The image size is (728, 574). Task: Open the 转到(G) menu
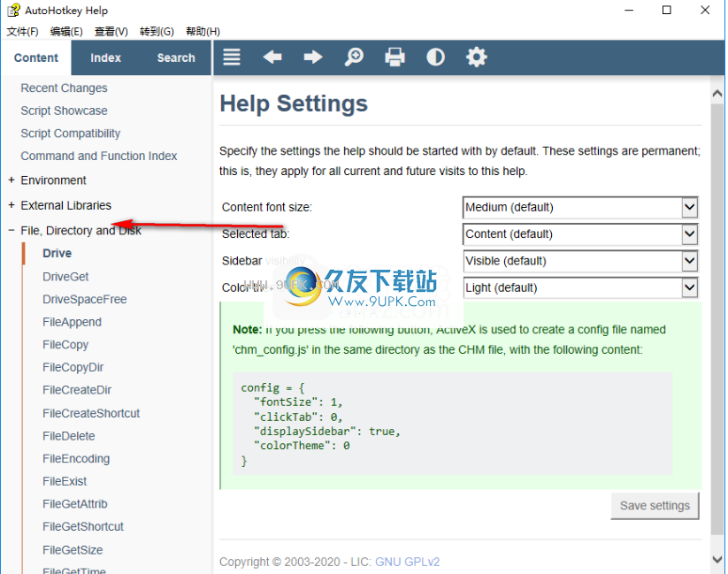[157, 31]
